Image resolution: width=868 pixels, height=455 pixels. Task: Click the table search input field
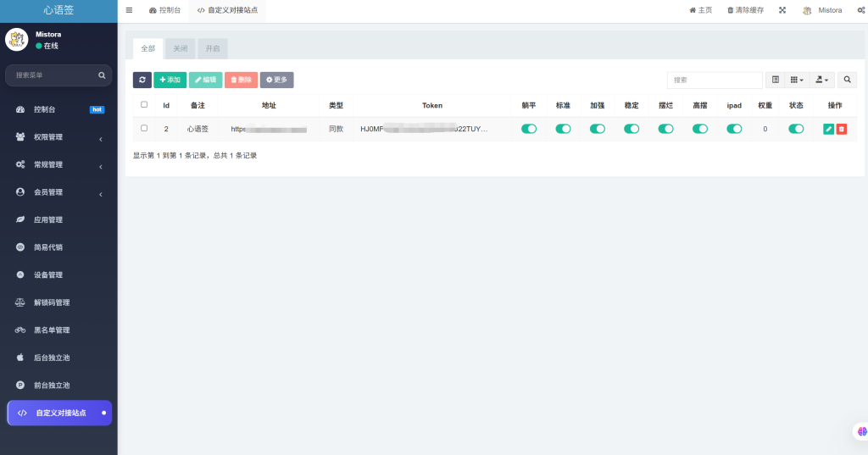[x=715, y=80]
